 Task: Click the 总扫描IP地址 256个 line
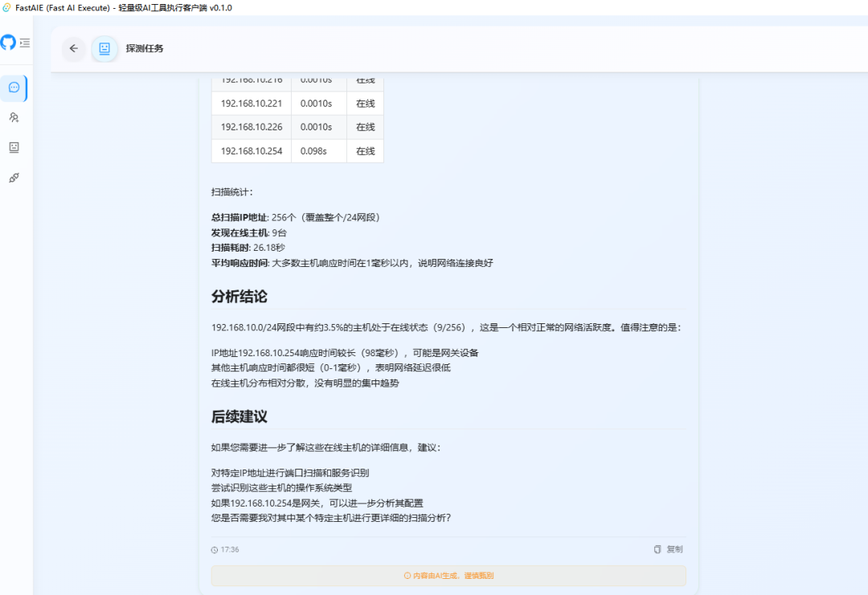point(296,217)
